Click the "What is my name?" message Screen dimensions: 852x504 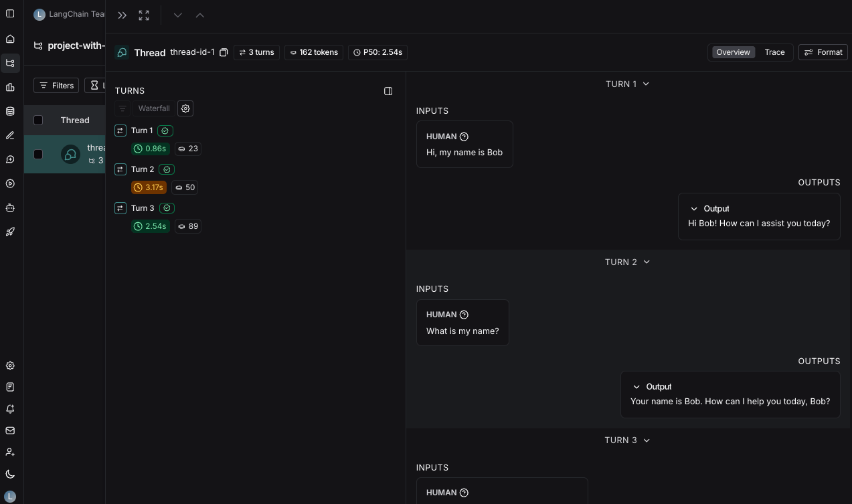(x=462, y=331)
